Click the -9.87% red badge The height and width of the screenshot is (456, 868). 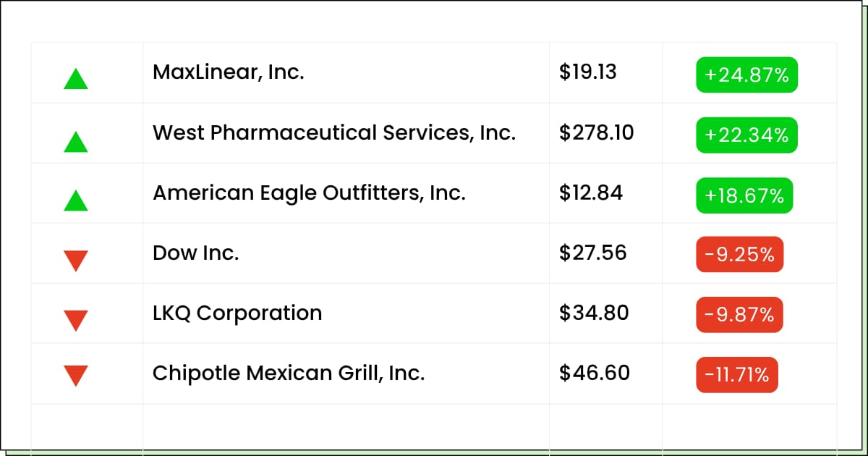click(x=739, y=315)
